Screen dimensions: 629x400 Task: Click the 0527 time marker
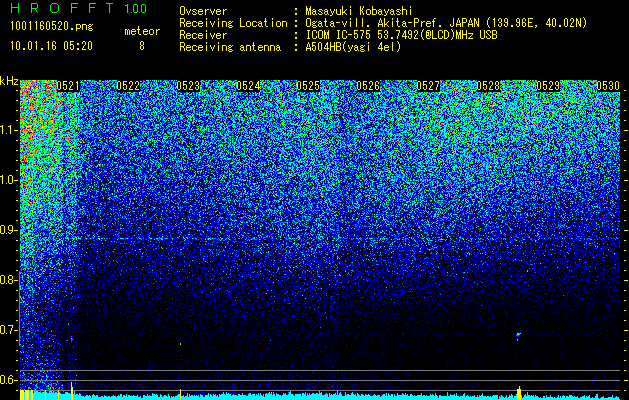pos(428,86)
